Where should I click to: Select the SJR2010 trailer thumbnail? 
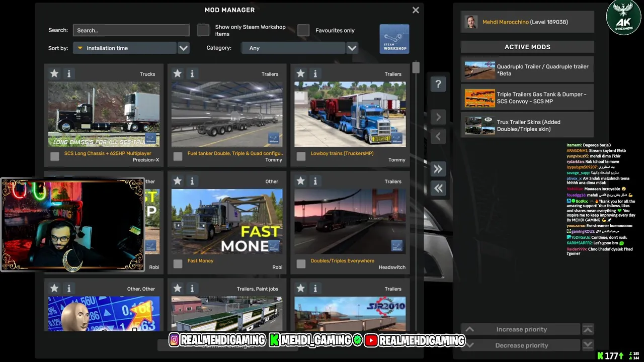[x=350, y=314]
